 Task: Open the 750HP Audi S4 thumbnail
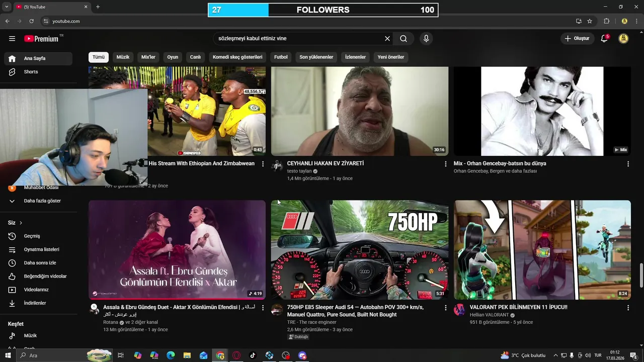point(360,250)
